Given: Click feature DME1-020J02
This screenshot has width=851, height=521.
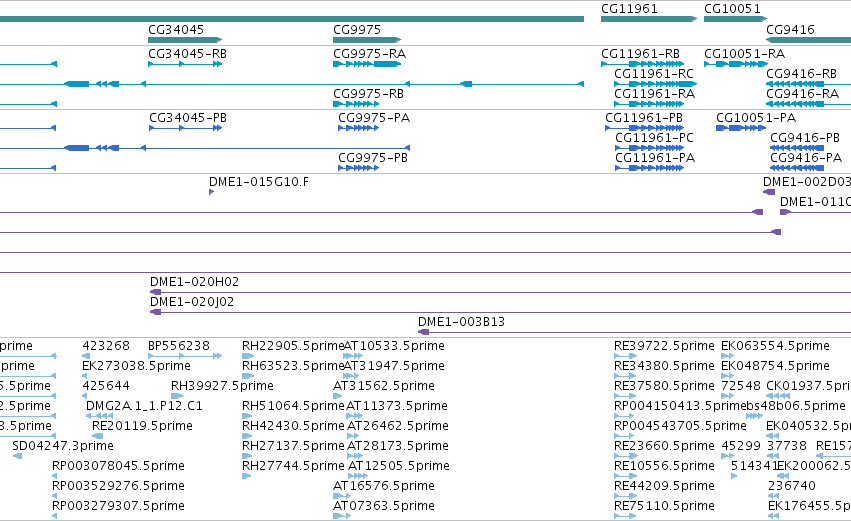Looking at the screenshot, I should [x=192, y=301].
